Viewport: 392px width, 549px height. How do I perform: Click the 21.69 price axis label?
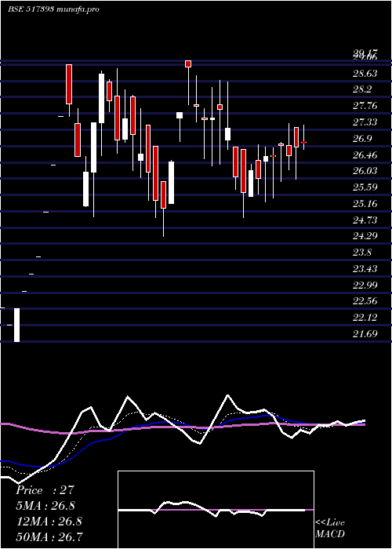tap(365, 334)
